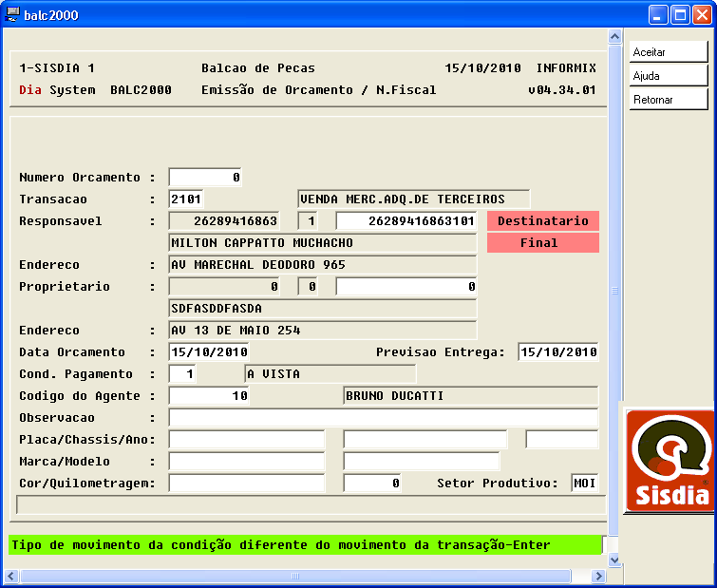Click Codigo do Agente field with 10
This screenshot has height=588, width=717.
(x=209, y=395)
